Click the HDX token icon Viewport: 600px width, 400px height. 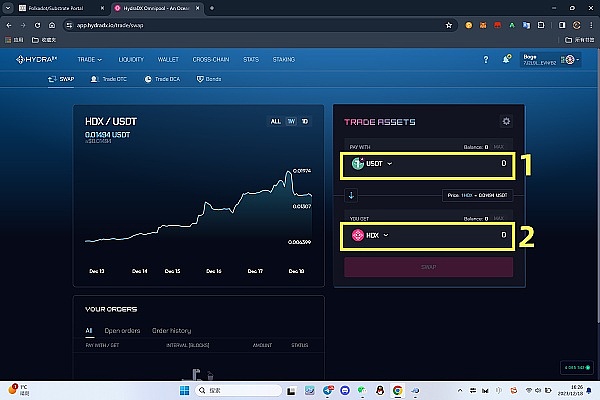[x=358, y=235]
